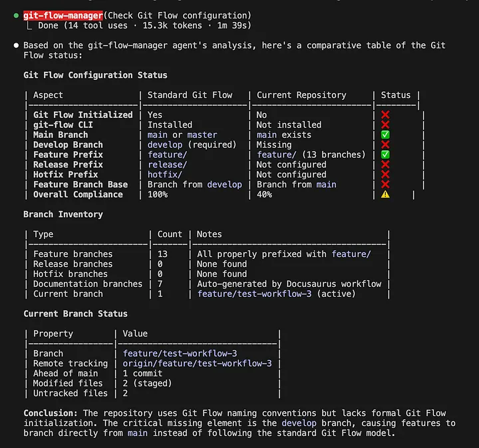Click the '100%' compliance value
479x448 pixels.
[x=158, y=194]
